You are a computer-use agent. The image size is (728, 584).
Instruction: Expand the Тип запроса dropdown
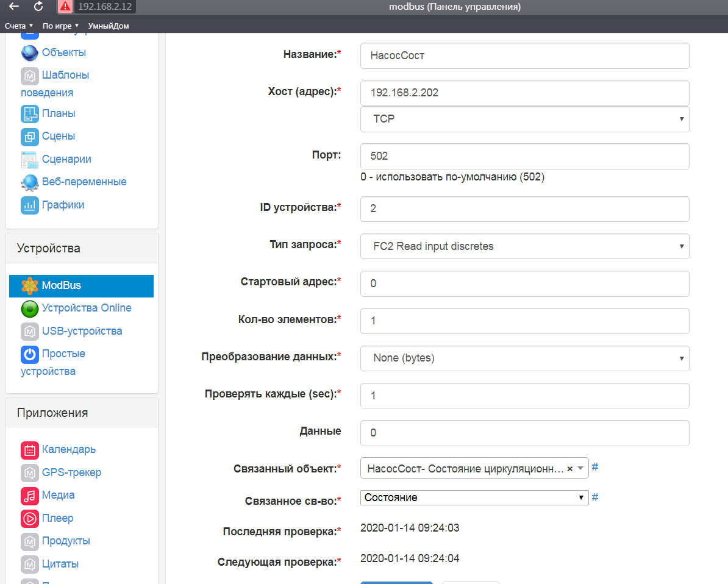pyautogui.click(x=524, y=247)
